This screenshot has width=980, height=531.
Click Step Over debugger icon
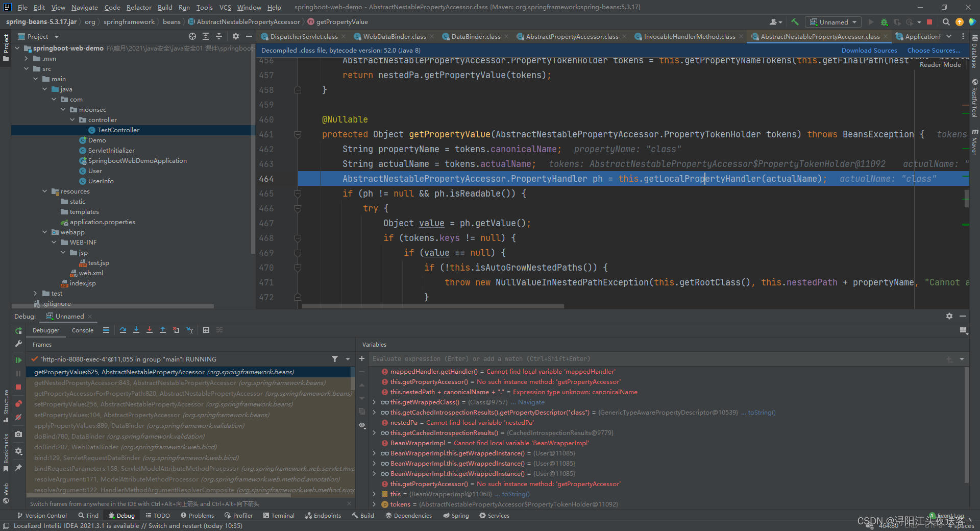pyautogui.click(x=123, y=330)
